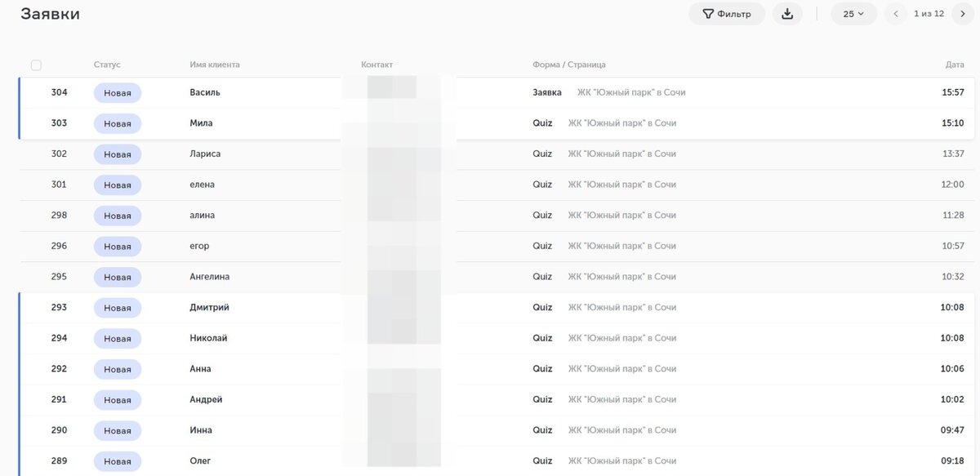Screen dimensions: 980x476
Task: Select client name Дмитрий
Action: (209, 308)
